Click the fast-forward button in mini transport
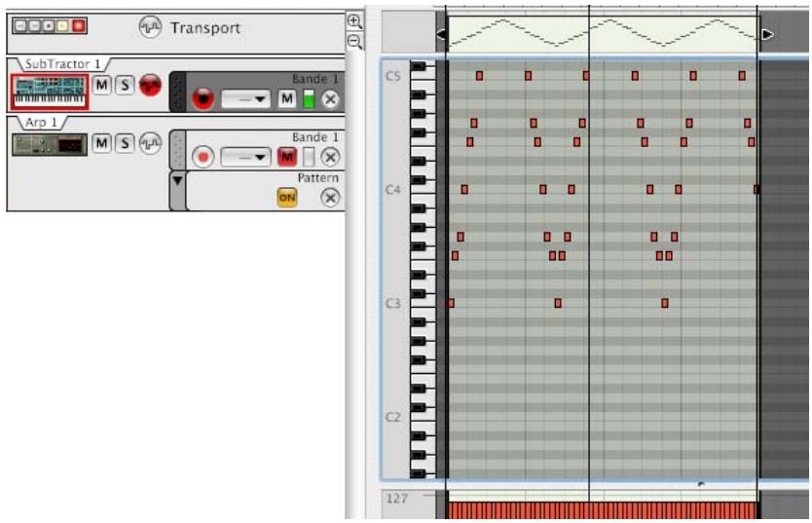 click(x=34, y=26)
